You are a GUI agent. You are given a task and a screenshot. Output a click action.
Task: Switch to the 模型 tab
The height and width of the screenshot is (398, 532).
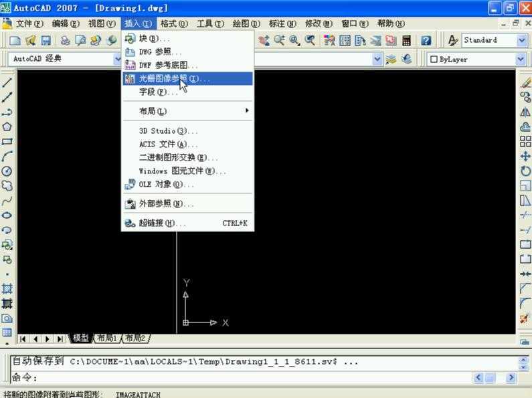pos(81,338)
